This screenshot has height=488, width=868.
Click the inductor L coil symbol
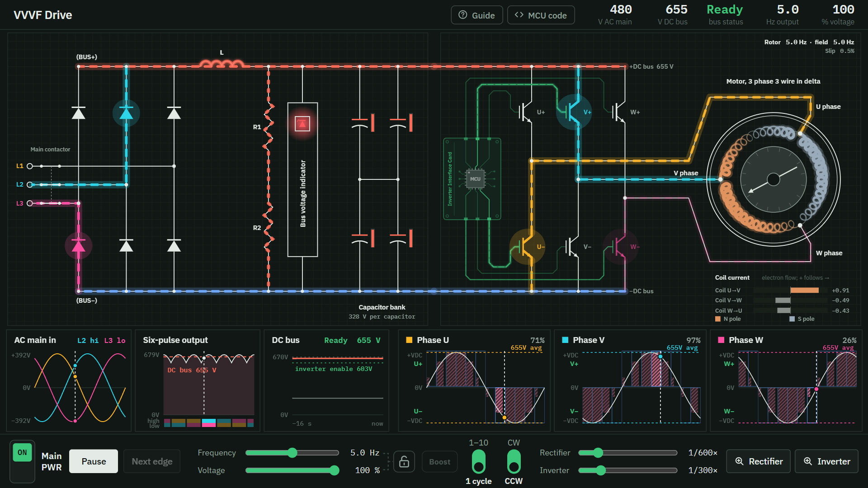222,64
